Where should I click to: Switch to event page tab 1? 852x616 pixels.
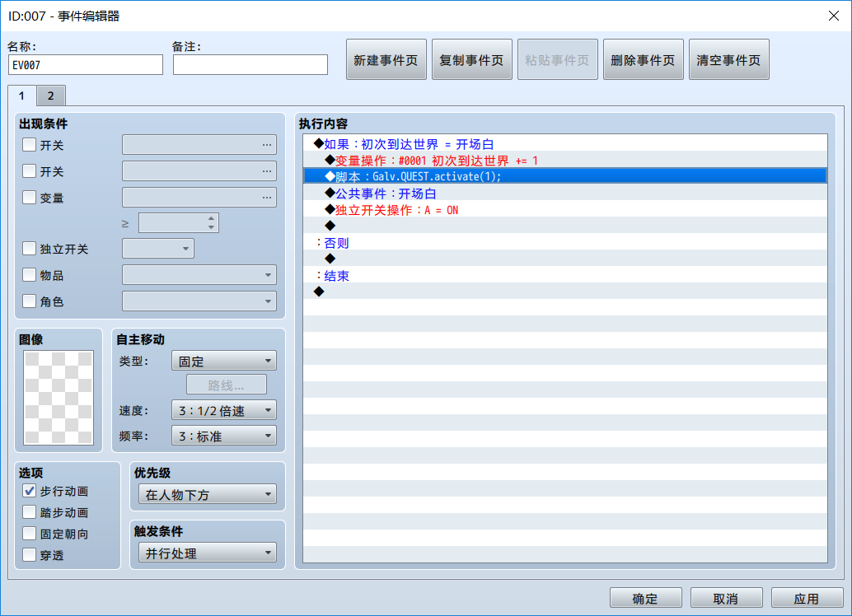21,96
